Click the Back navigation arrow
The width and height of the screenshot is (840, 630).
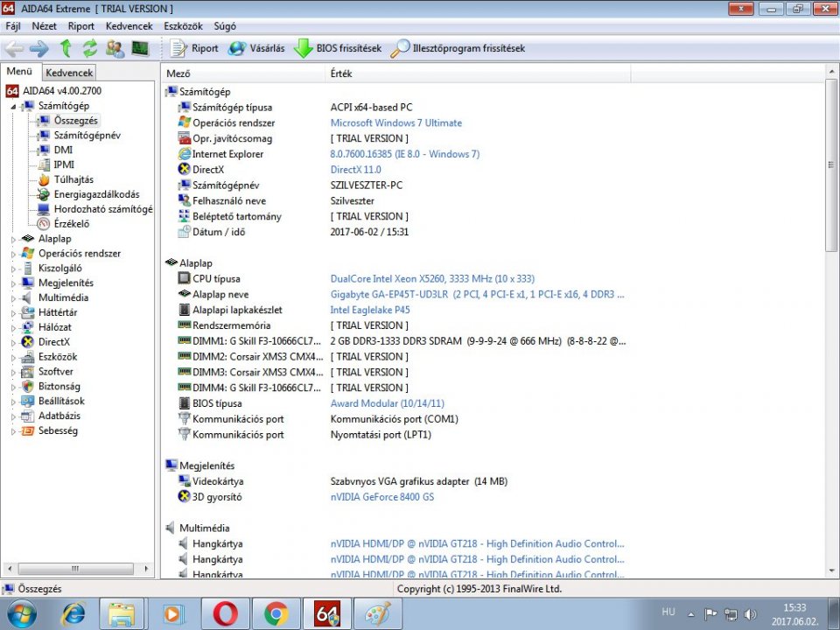click(14, 49)
